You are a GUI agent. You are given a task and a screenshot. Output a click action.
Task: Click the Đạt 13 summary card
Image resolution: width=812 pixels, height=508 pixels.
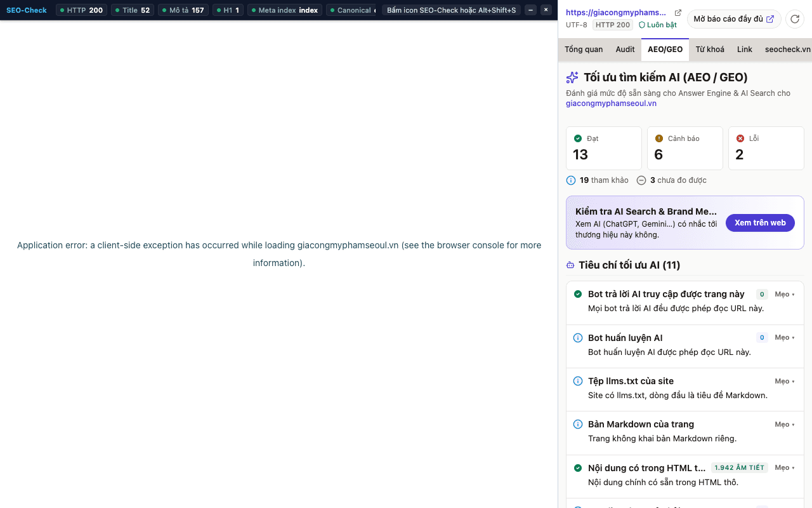[604, 148]
